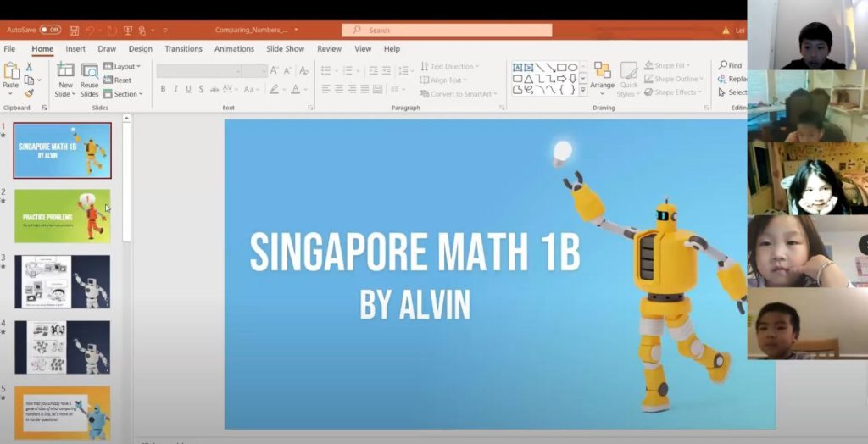
Task: Switch to the Design tab
Action: [140, 48]
